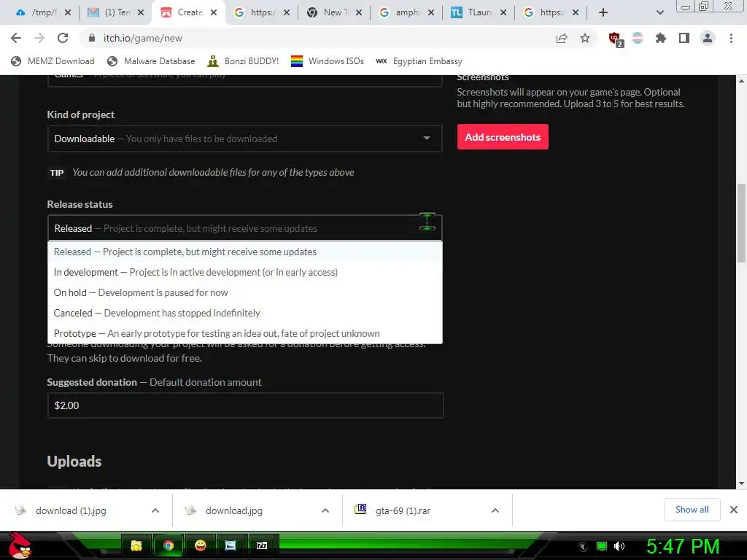Click the Add screenshots button

pos(503,137)
